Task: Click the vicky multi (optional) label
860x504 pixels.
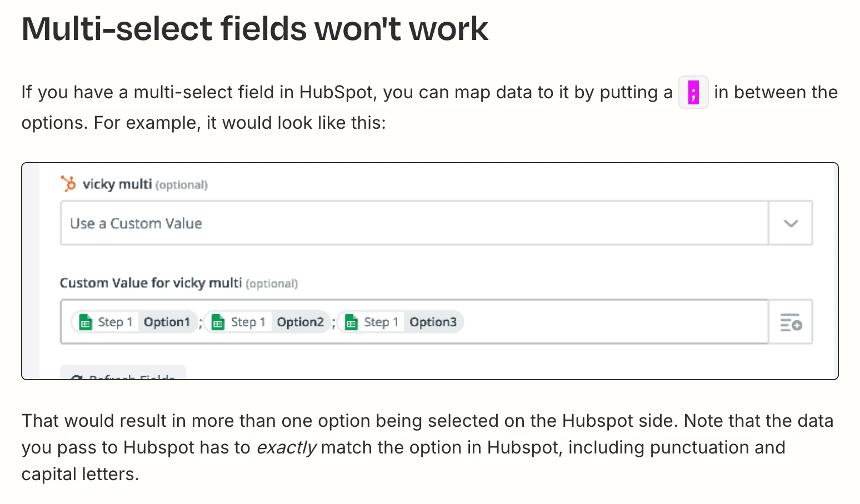Action: pos(145,184)
